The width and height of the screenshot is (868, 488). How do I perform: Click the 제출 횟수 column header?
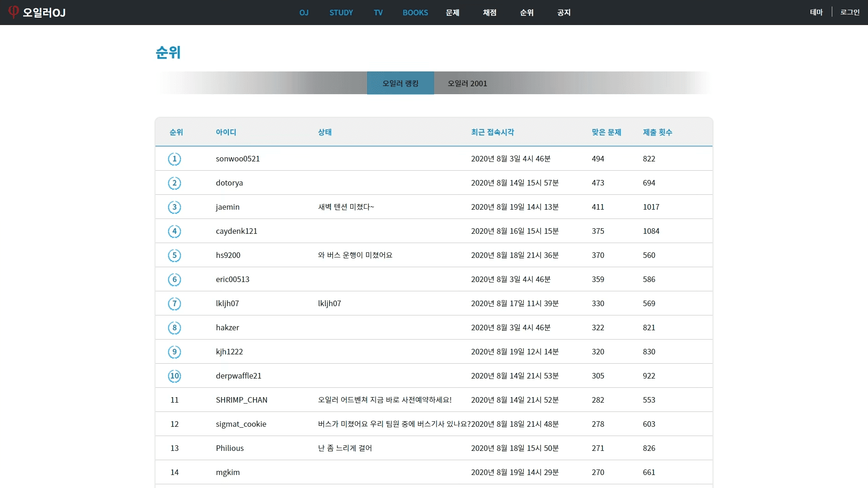(x=657, y=132)
